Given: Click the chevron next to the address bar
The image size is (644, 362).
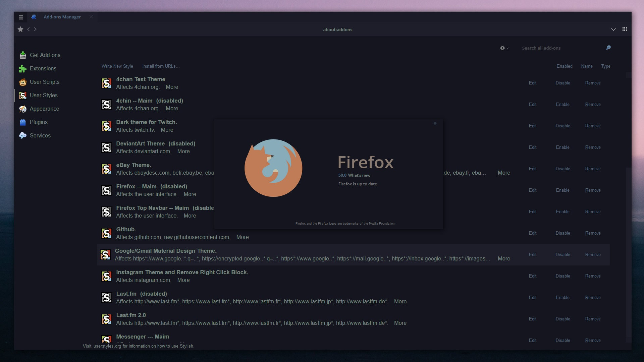Looking at the screenshot, I should point(614,29).
